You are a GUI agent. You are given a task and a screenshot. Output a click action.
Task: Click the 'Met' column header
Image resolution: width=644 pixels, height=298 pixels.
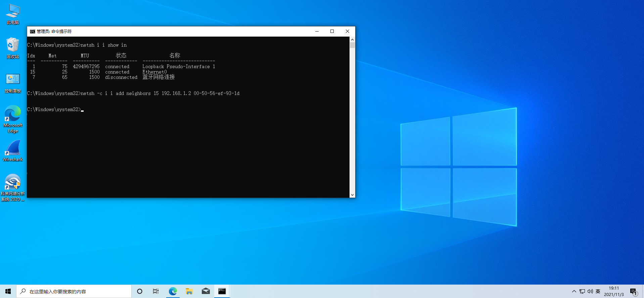point(52,56)
